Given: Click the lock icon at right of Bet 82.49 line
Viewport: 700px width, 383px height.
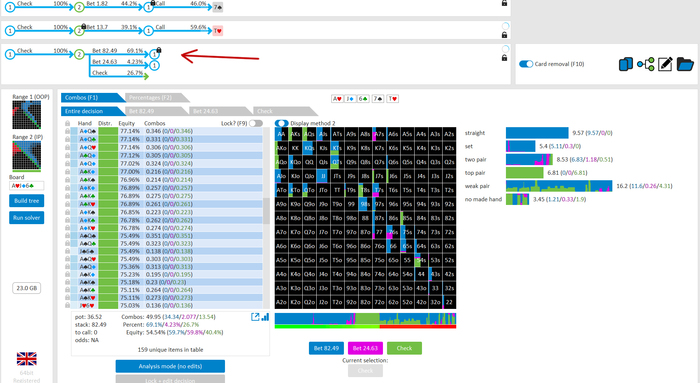Looking at the screenshot, I should pyautogui.click(x=504, y=58).
